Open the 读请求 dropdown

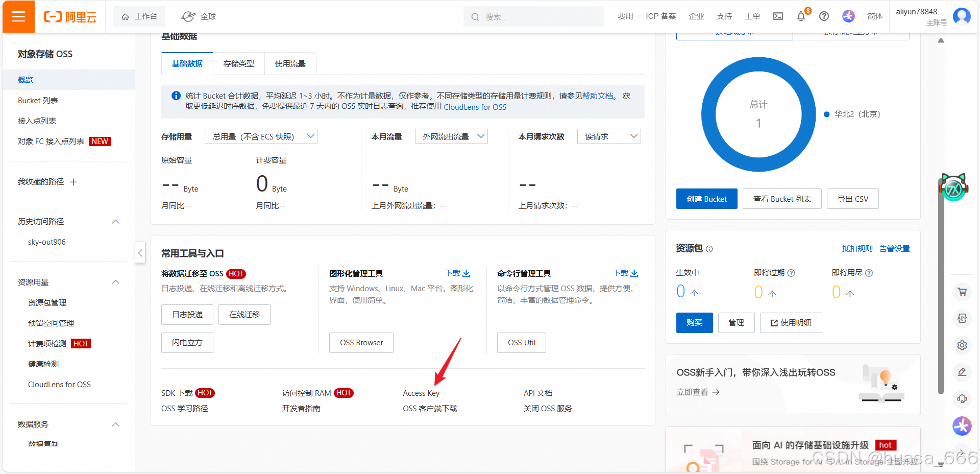point(609,136)
